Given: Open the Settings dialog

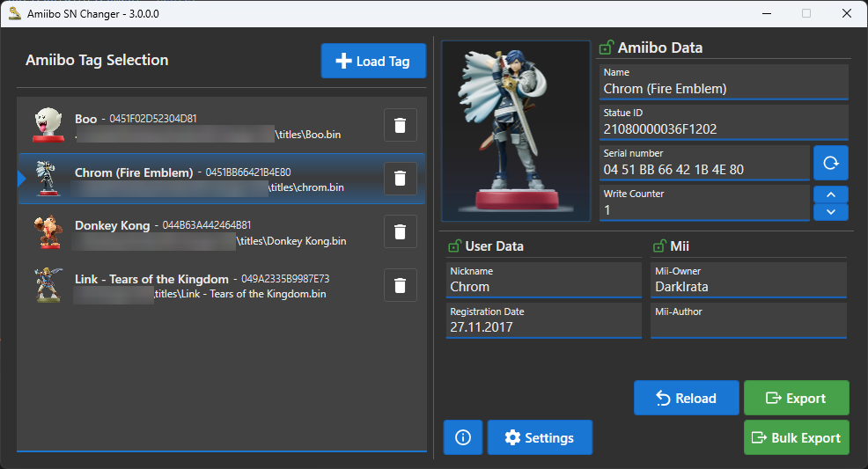Looking at the screenshot, I should 540,437.
